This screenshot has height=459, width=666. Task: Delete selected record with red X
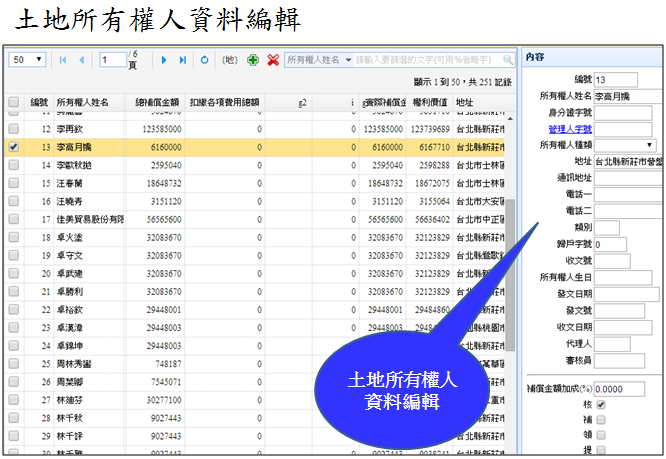[273, 60]
